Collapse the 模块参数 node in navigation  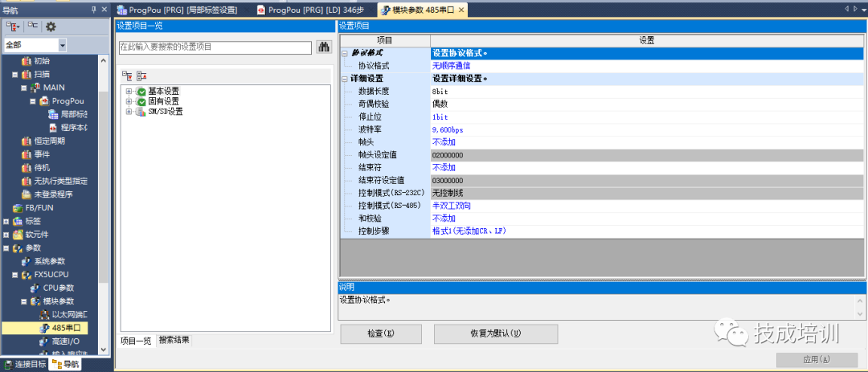tap(24, 301)
